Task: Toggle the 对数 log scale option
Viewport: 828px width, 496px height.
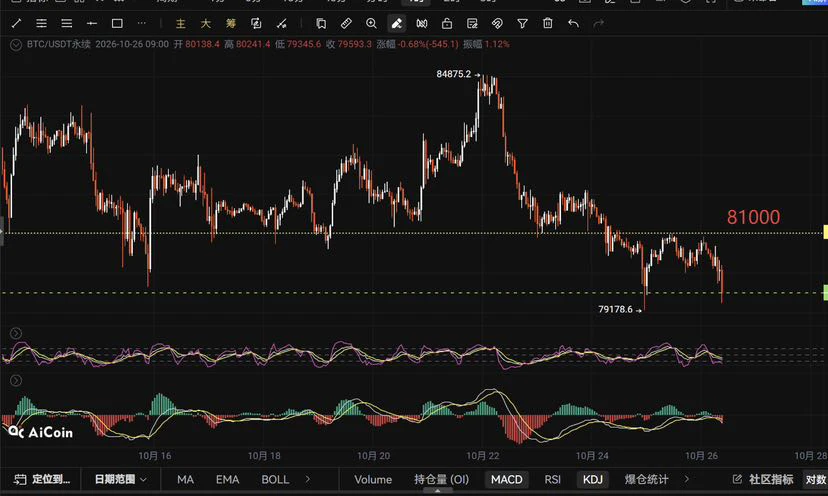Action: point(815,479)
